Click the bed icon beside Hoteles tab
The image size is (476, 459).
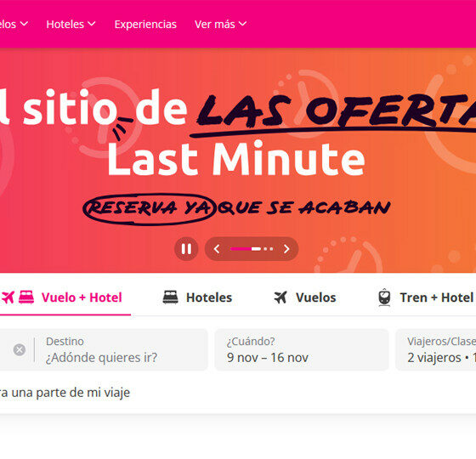pyautogui.click(x=170, y=297)
